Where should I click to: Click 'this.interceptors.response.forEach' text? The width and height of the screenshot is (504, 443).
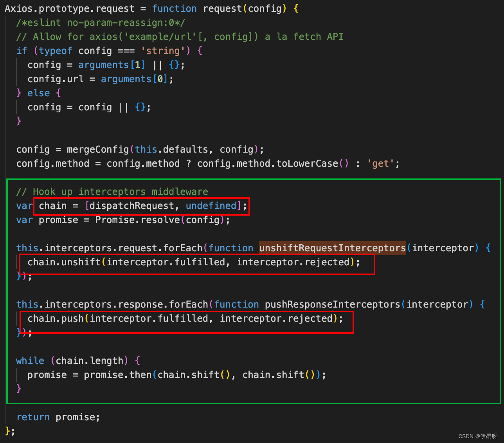pyautogui.click(x=112, y=304)
